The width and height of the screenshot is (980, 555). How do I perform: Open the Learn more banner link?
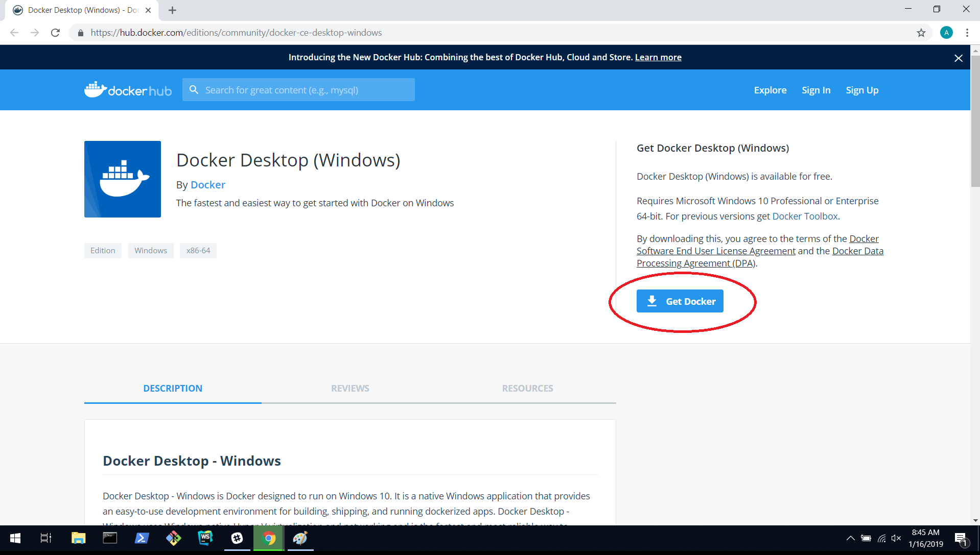[x=658, y=57]
